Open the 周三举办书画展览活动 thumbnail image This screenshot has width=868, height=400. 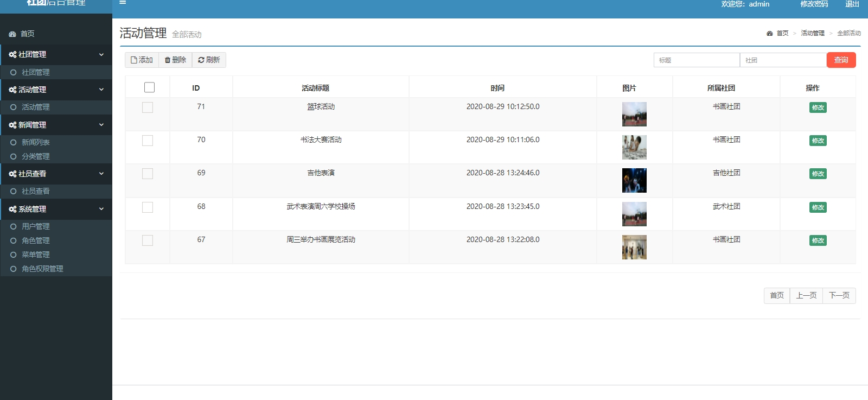coord(634,247)
